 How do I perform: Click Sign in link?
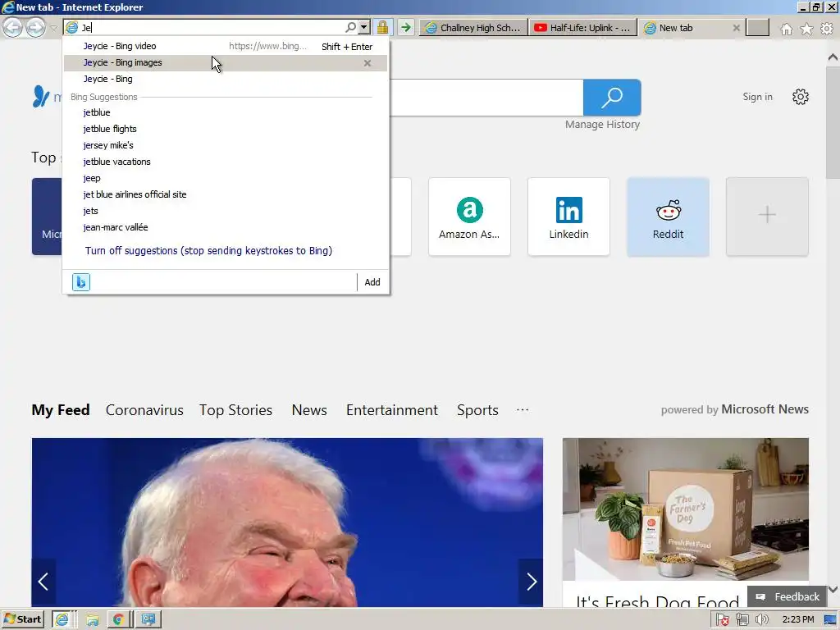point(757,97)
